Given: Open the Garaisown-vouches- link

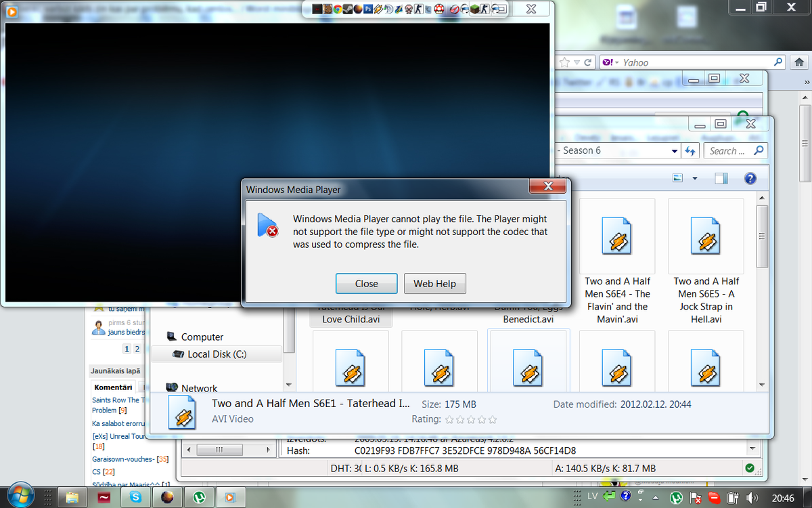Looking at the screenshot, I should point(123,459).
